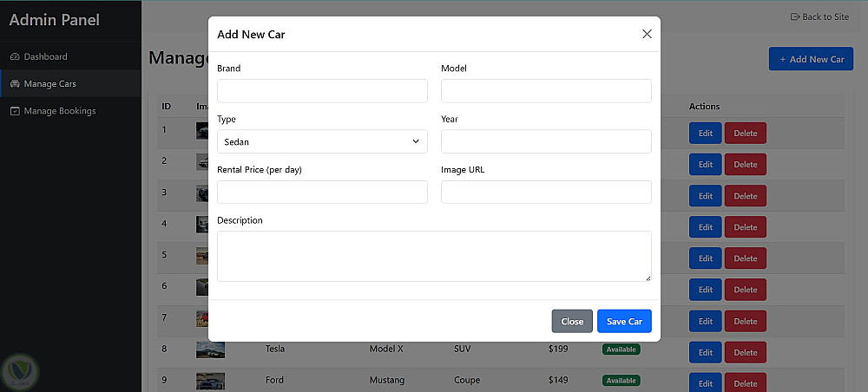Click the car icon beside Manage Cars

coord(15,84)
